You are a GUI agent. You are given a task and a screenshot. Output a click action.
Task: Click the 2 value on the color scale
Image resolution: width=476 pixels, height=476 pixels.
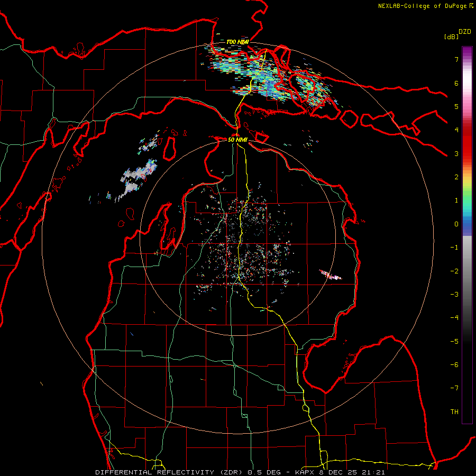(x=456, y=177)
